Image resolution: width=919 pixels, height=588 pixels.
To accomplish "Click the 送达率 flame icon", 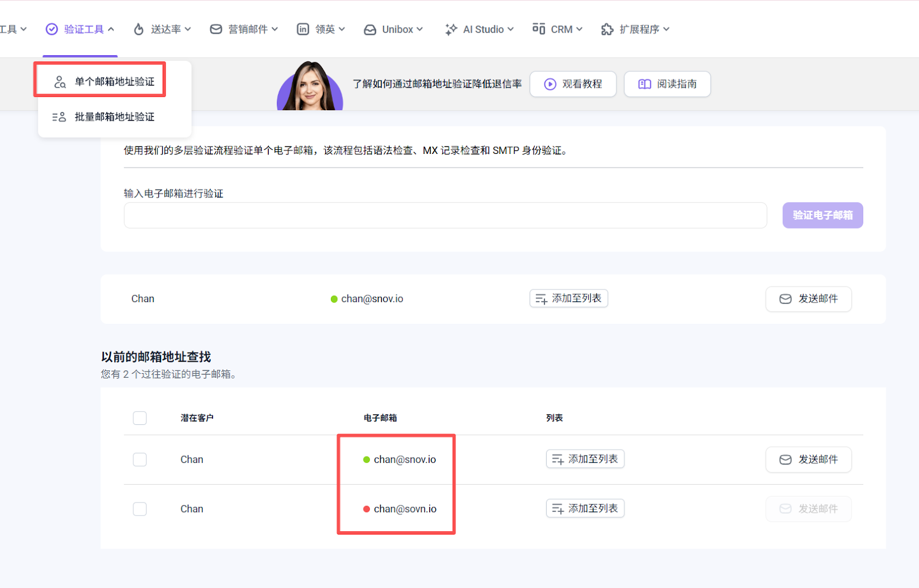I will 138,29.
